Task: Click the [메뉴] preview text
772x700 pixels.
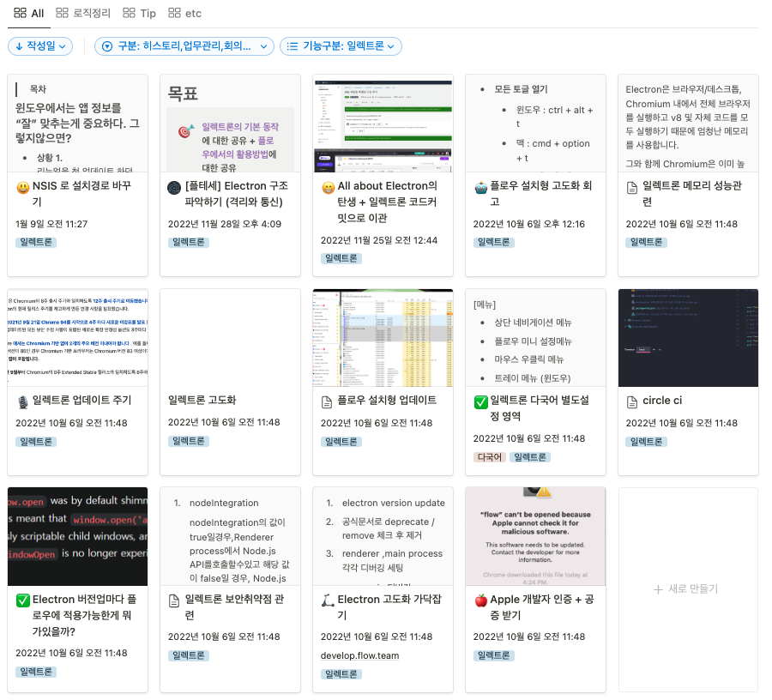Action: pos(485,305)
